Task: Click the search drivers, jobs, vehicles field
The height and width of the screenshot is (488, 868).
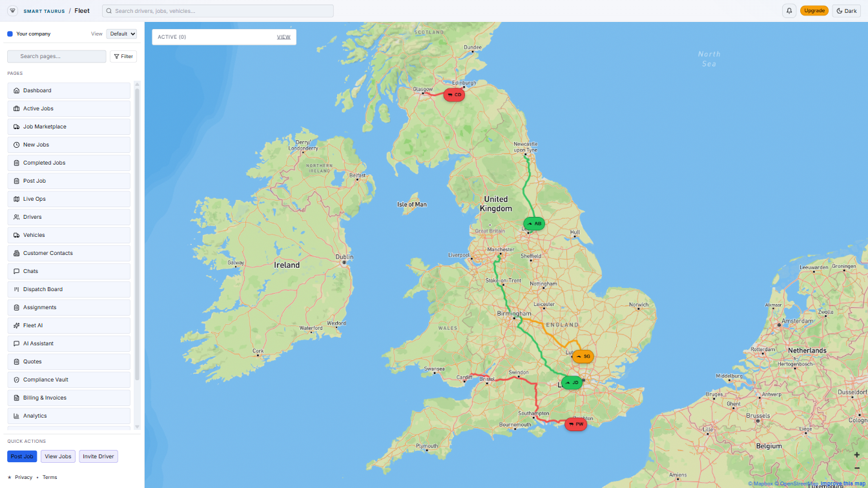Action: tap(218, 10)
